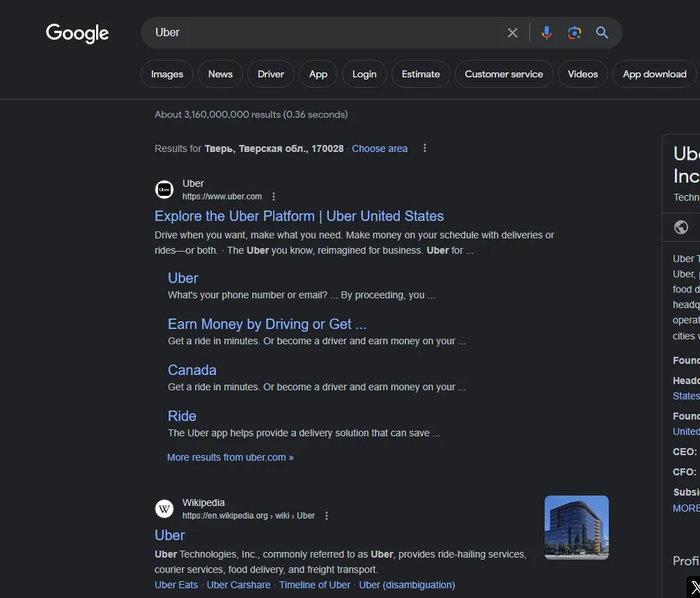Click the globe icon in knowledge panel
This screenshot has height=598, width=700.
point(680,227)
